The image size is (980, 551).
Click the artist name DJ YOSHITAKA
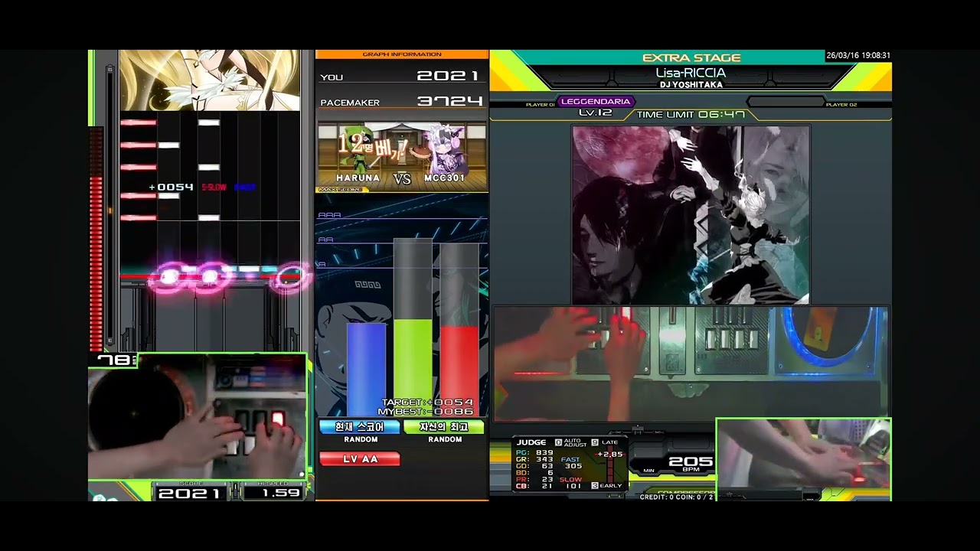pos(691,85)
